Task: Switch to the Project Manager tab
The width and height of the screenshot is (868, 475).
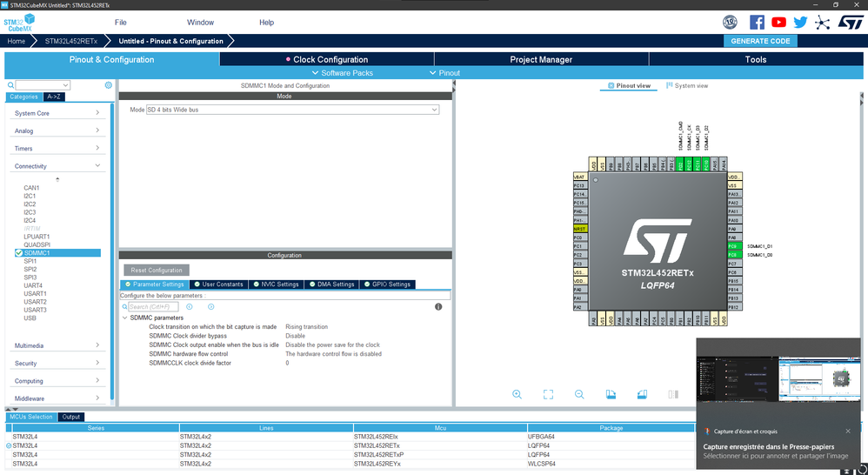Action: pos(541,59)
